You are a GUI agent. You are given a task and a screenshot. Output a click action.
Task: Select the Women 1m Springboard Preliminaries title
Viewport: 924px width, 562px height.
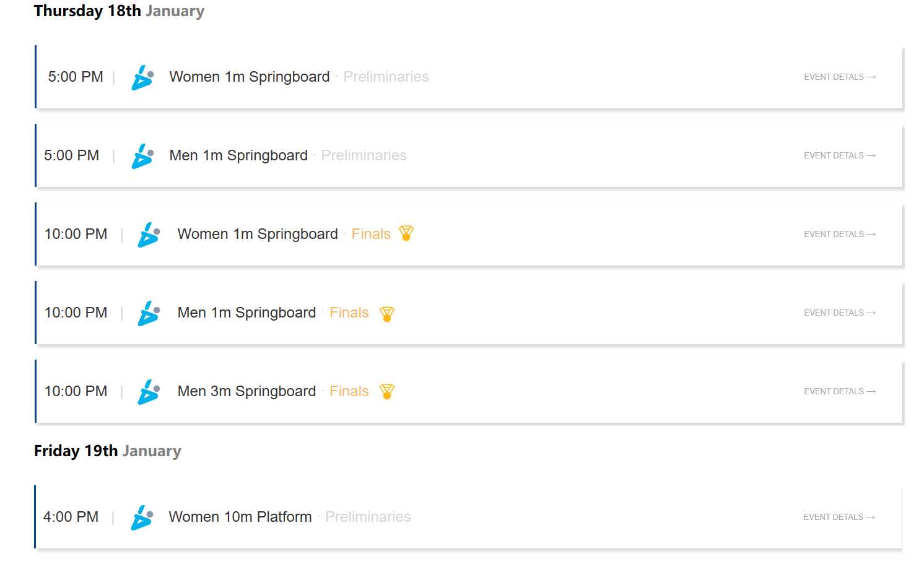(250, 77)
